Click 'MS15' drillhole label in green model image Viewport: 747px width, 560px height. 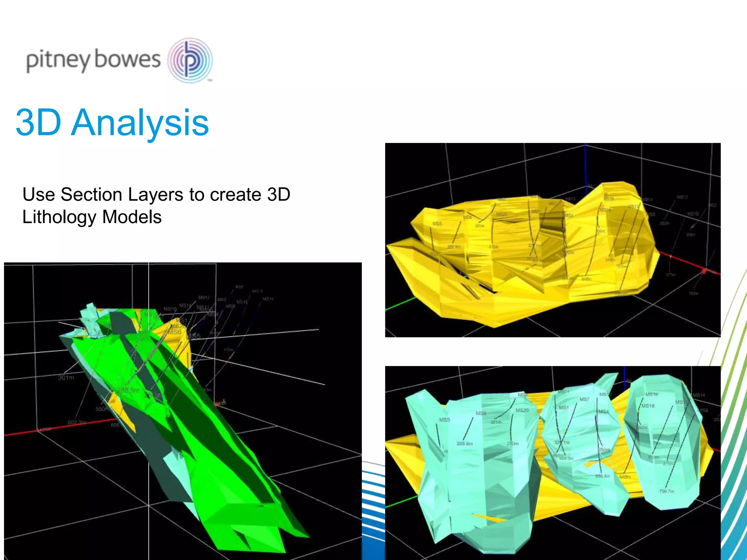pyautogui.click(x=268, y=299)
